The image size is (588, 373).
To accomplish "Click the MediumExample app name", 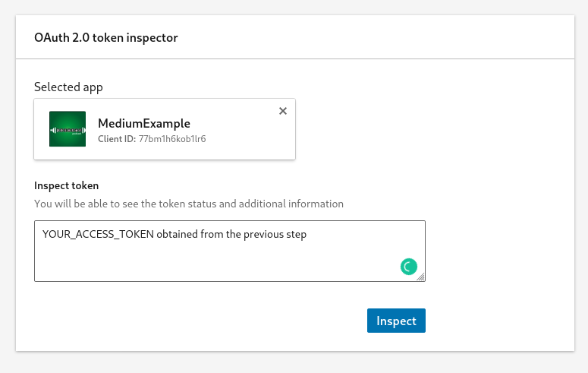I will tap(144, 123).
